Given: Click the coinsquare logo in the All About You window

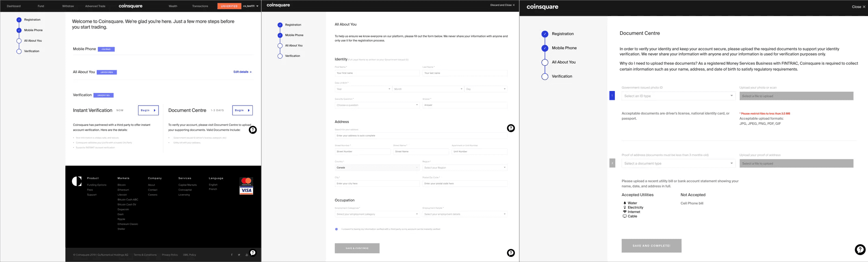Looking at the screenshot, I should [278, 5].
